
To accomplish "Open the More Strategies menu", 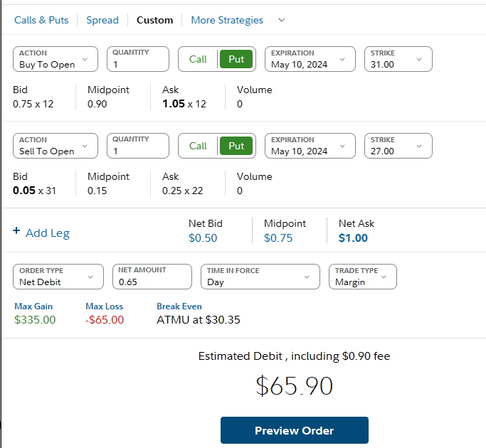I will click(x=227, y=20).
